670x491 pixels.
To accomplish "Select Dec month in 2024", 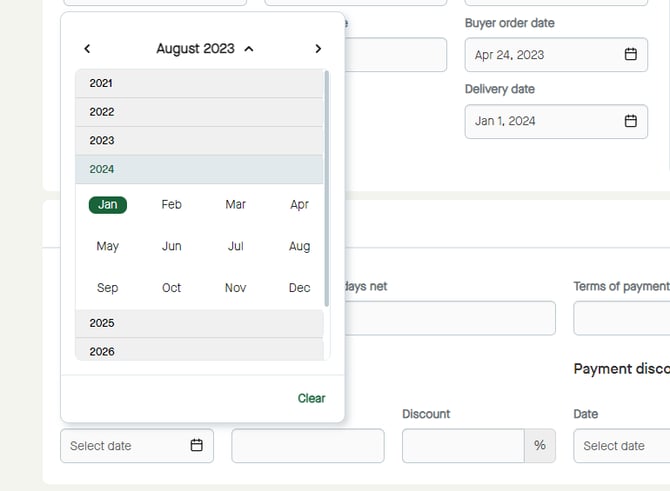I will (x=300, y=288).
